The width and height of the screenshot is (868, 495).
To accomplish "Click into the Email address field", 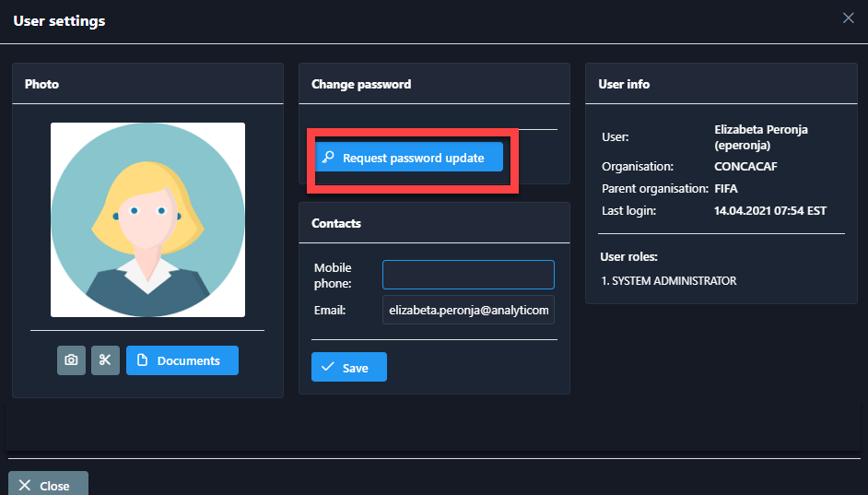I will pyautogui.click(x=468, y=311).
